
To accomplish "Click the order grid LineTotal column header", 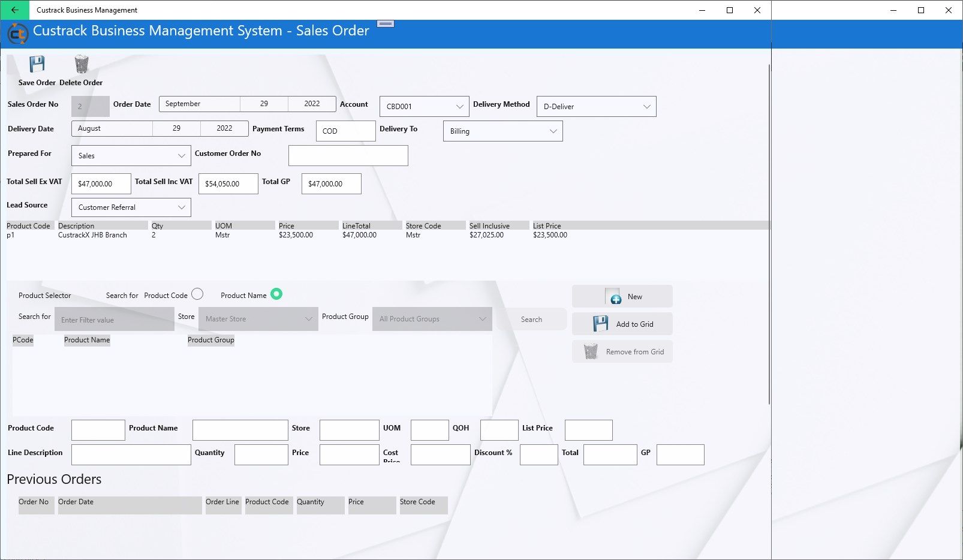I will tap(372, 225).
